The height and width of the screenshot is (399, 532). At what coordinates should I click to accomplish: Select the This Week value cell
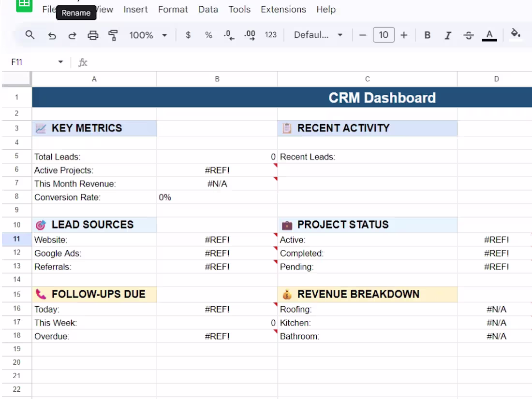(x=217, y=323)
